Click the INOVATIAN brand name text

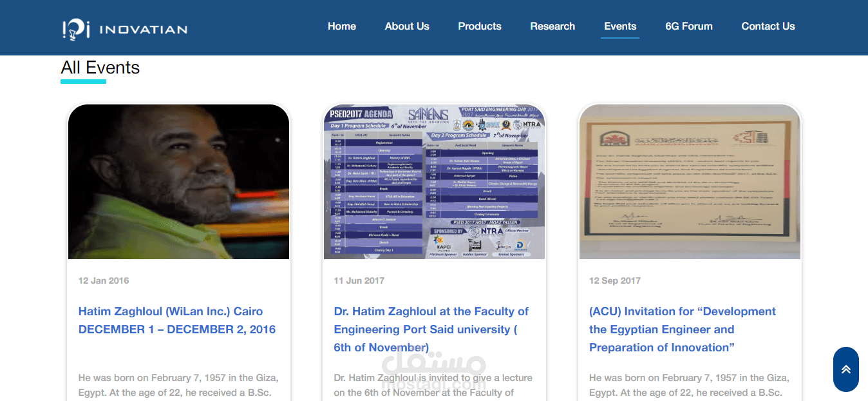click(144, 29)
